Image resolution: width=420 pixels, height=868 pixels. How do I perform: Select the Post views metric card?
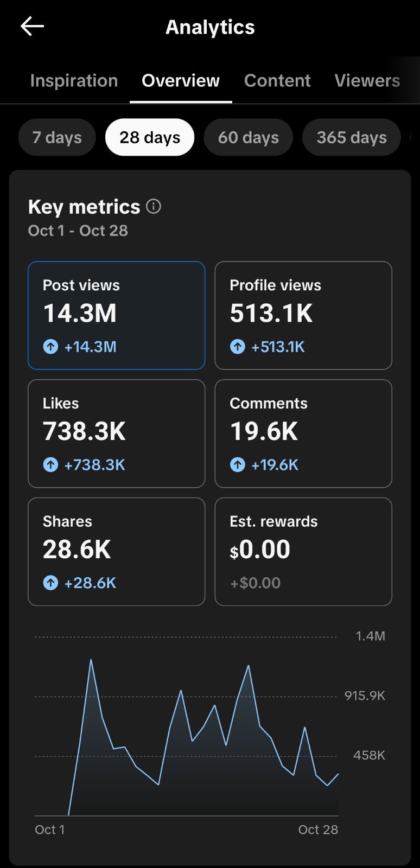(117, 315)
